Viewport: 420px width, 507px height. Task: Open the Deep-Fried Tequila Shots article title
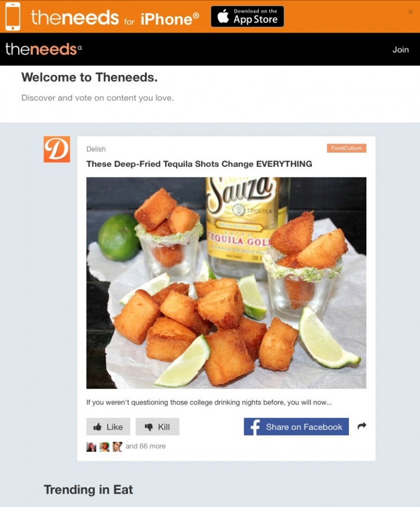coord(200,164)
